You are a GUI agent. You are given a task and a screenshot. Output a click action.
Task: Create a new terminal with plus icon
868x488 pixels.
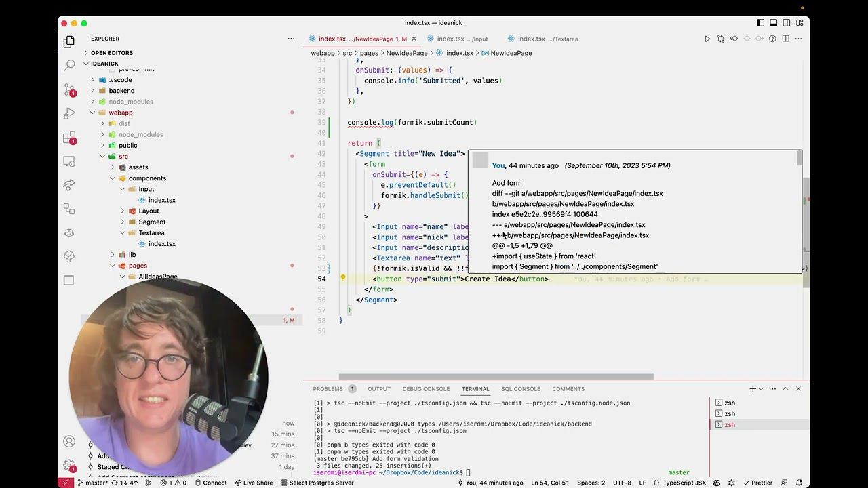click(x=752, y=389)
